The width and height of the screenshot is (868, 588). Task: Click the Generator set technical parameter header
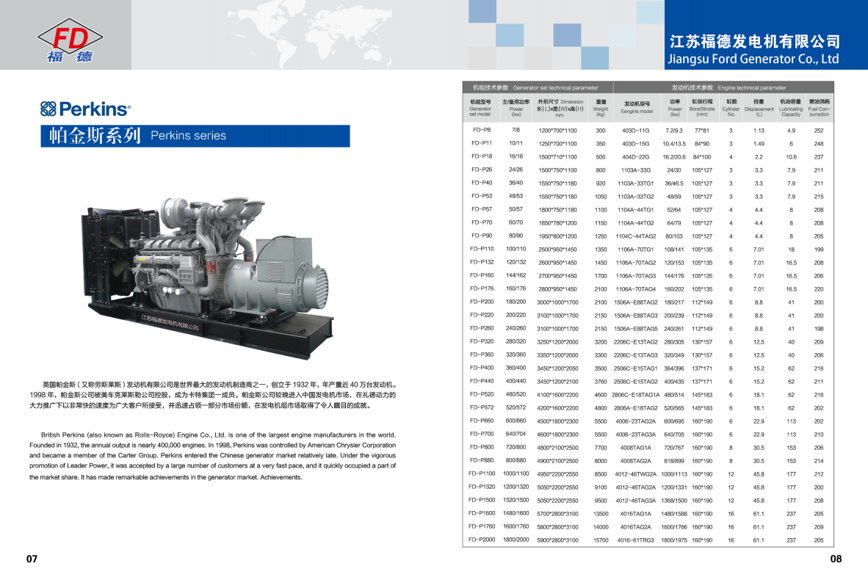tap(536, 87)
